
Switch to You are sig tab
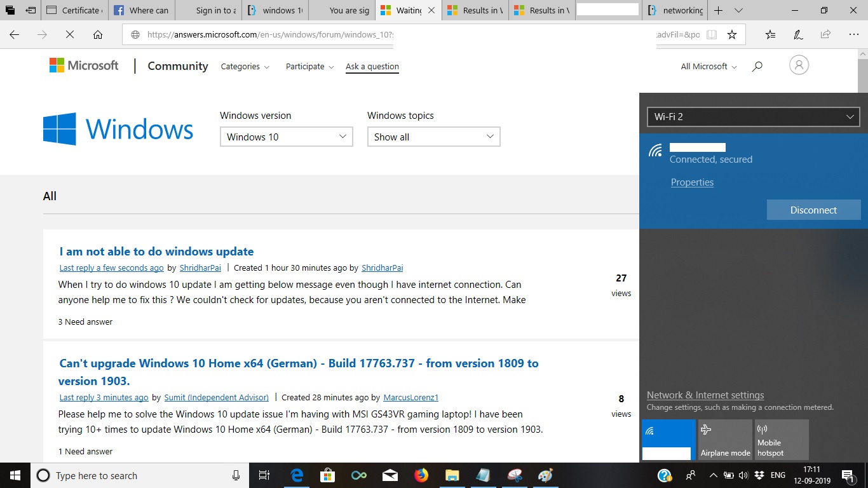tap(341, 11)
